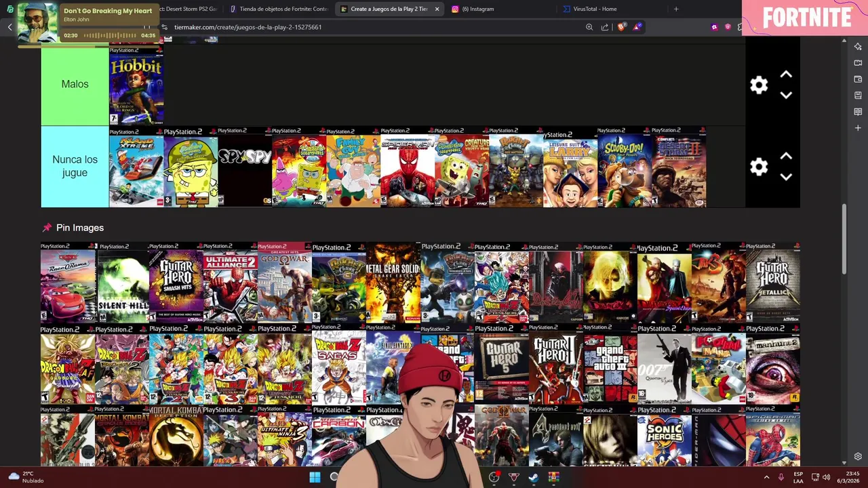Viewport: 868px width, 488px height.
Task: Click the zoom magnifier icon in address bar
Action: (x=589, y=27)
